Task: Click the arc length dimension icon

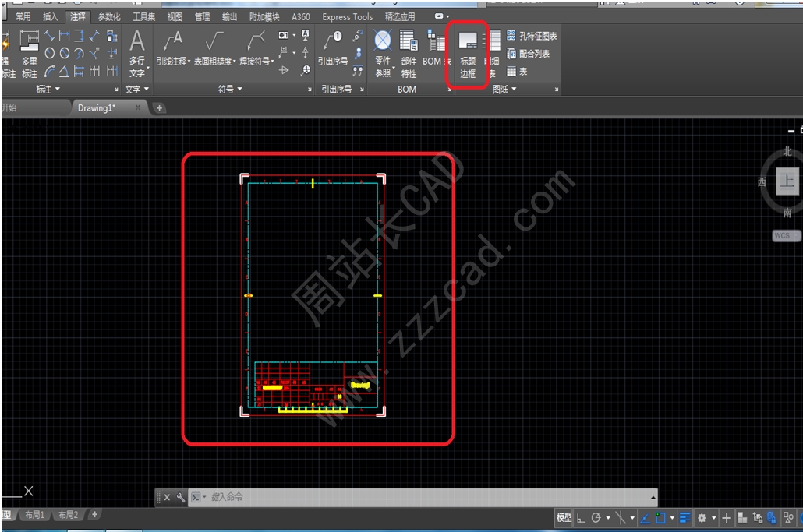Action: (49, 71)
